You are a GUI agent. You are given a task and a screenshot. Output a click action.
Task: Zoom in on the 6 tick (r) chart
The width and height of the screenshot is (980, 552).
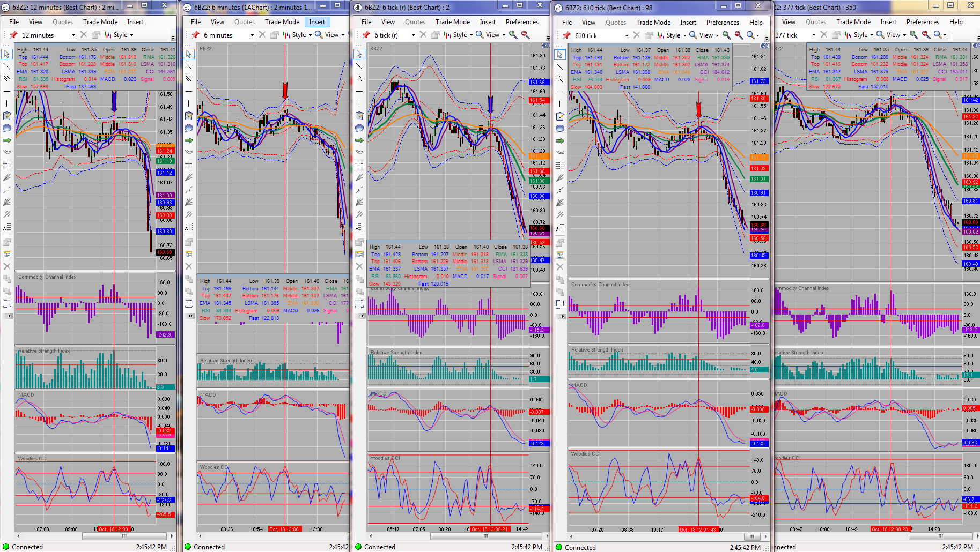tap(513, 35)
